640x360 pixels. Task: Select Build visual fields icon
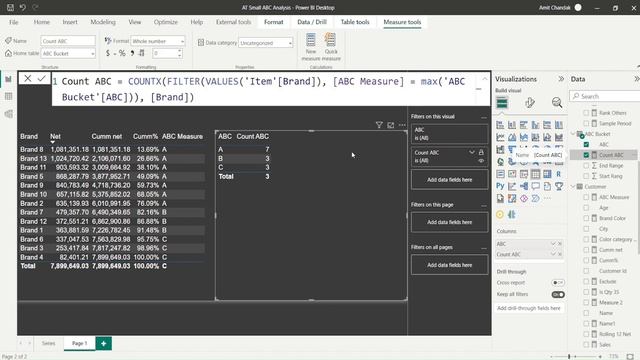click(x=502, y=103)
